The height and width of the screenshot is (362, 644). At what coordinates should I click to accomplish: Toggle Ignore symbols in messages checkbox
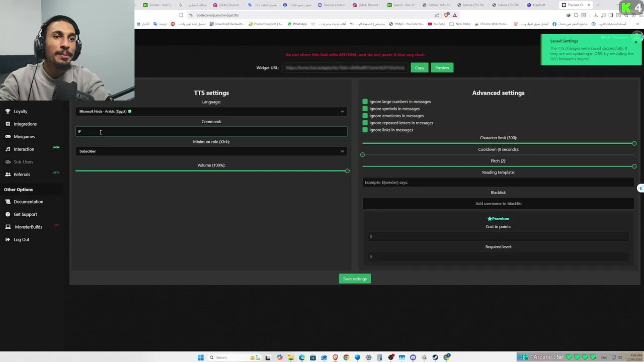tap(365, 109)
